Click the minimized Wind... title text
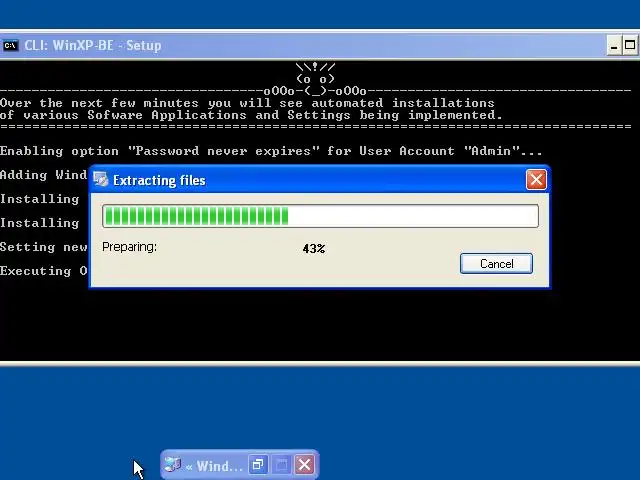This screenshot has height=480, width=640. 214,466
